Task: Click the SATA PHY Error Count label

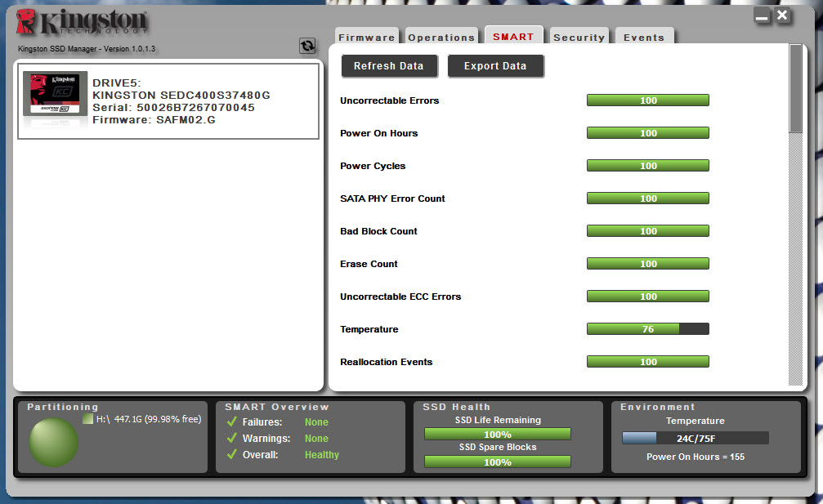Action: click(x=392, y=198)
